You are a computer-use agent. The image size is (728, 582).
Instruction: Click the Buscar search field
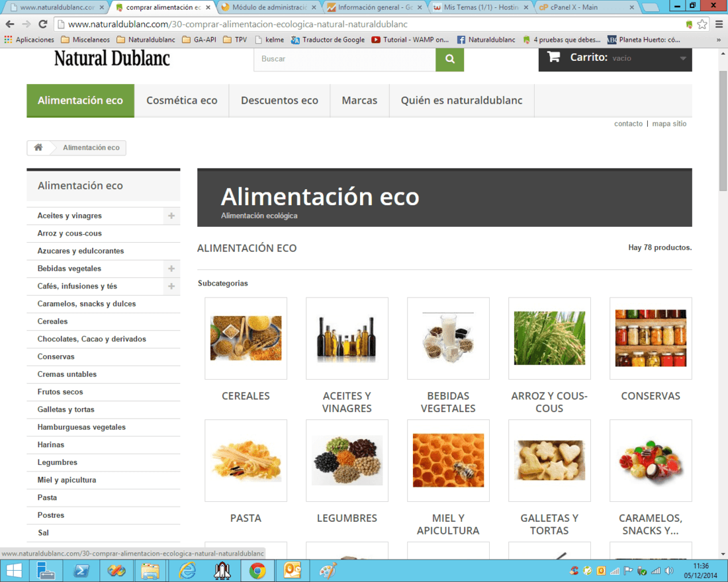(x=345, y=59)
